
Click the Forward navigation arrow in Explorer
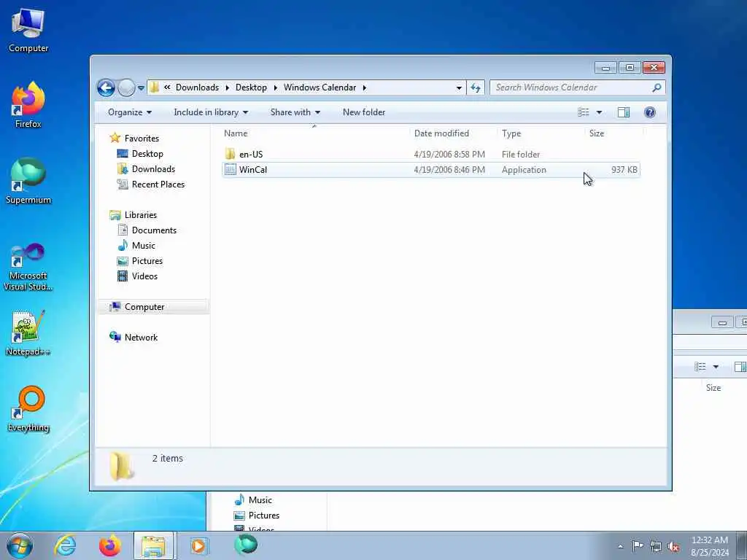[x=126, y=87]
